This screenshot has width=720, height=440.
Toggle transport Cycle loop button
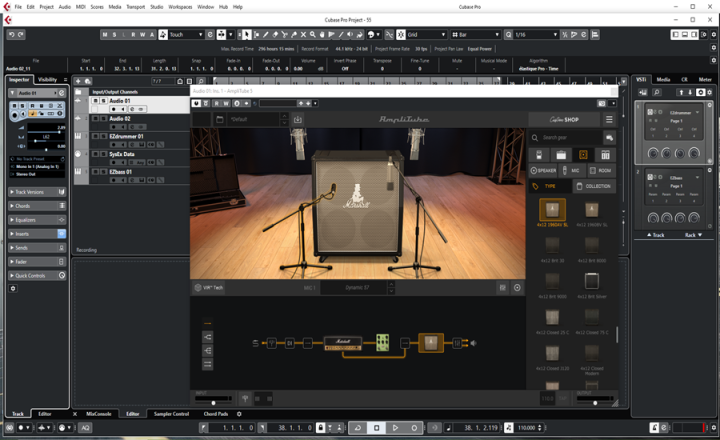(x=358, y=428)
